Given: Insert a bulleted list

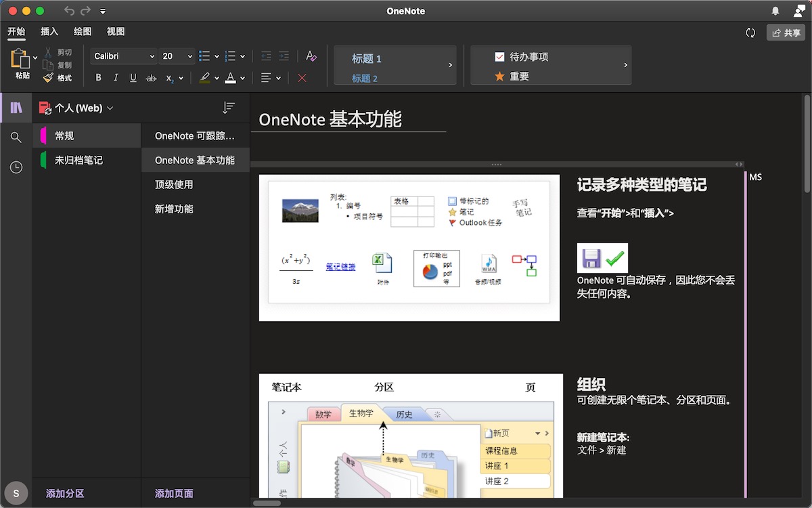Looking at the screenshot, I should coord(205,56).
